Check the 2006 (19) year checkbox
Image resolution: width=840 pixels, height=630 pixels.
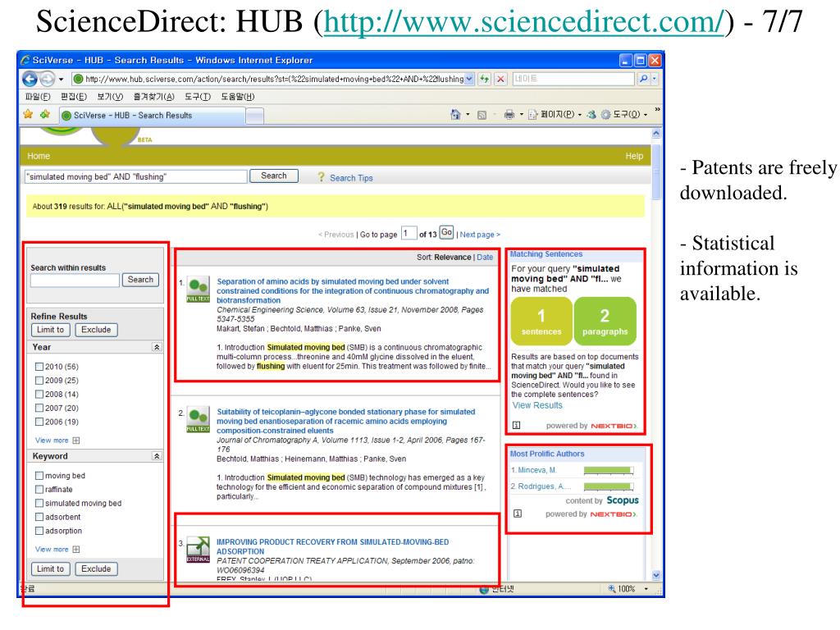pos(39,422)
